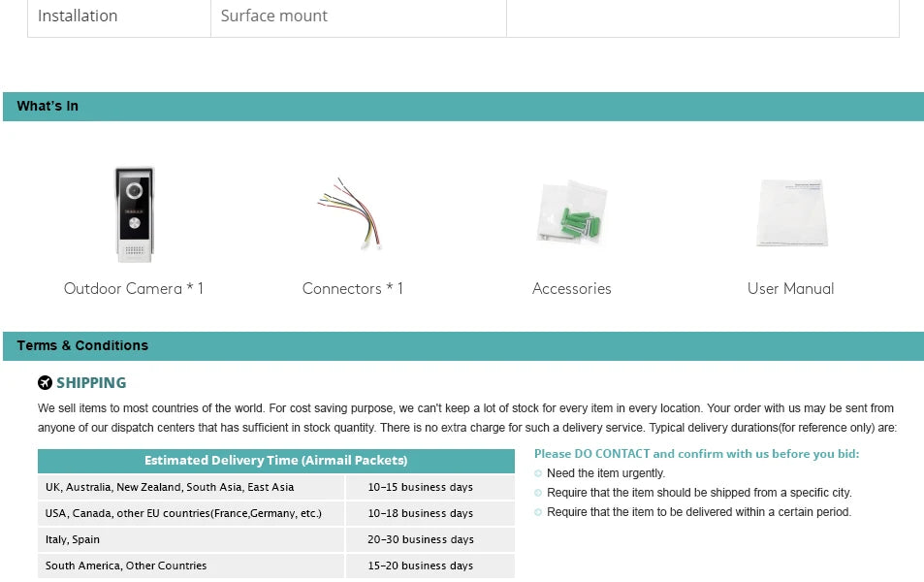Click the connectors wire image
This screenshot has height=582, width=924.
[x=351, y=213]
